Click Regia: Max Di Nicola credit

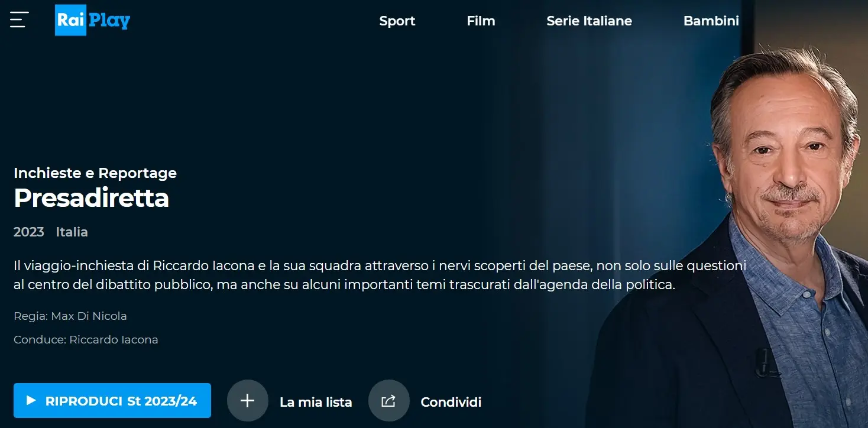70,316
